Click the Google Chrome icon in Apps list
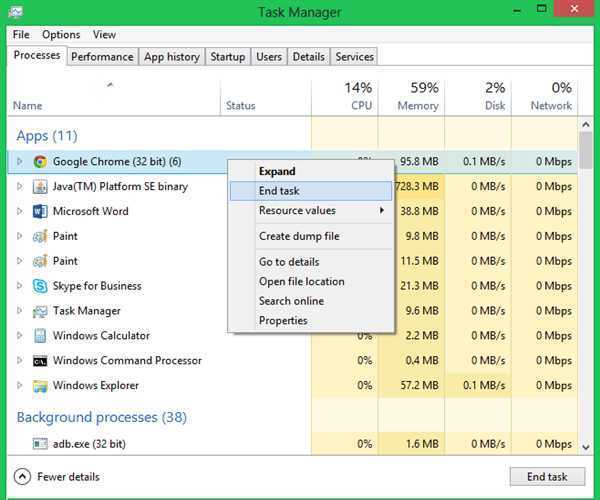Viewport: 600px width, 500px height. (40, 161)
